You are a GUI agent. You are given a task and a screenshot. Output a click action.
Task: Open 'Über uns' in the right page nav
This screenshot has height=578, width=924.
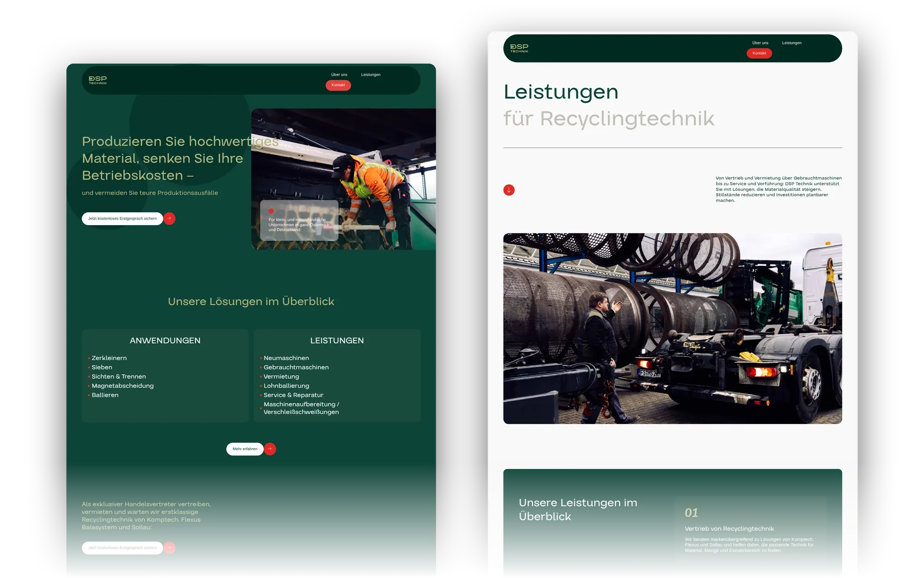coord(760,43)
